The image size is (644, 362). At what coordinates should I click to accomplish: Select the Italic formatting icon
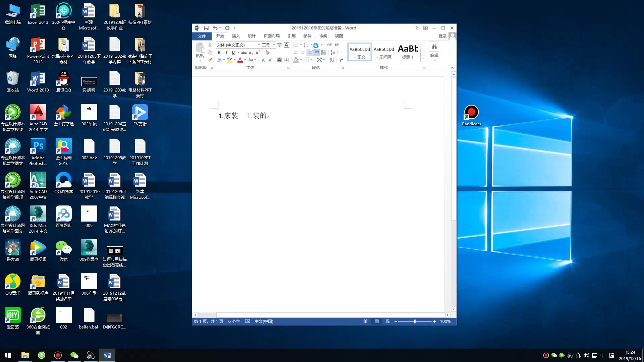click(226, 52)
